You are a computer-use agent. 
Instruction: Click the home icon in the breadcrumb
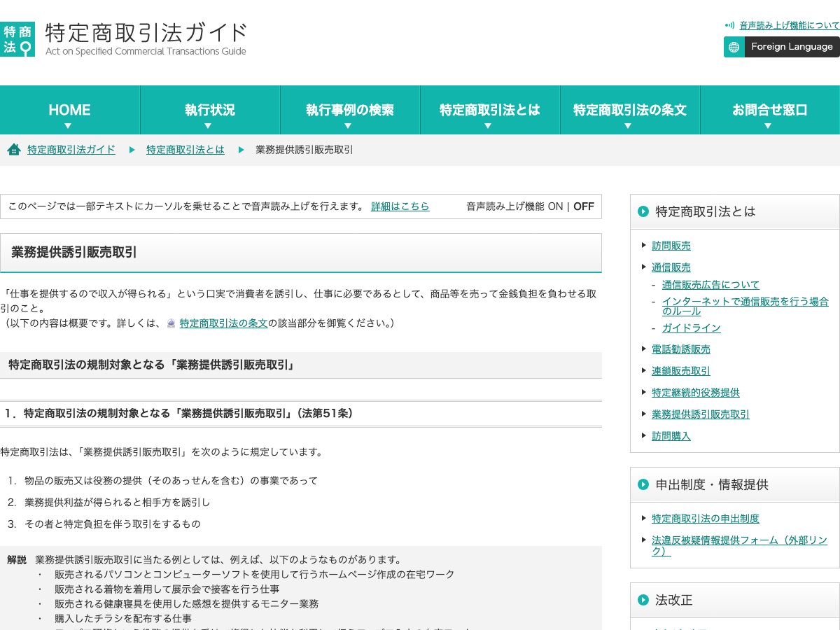pos(13,150)
